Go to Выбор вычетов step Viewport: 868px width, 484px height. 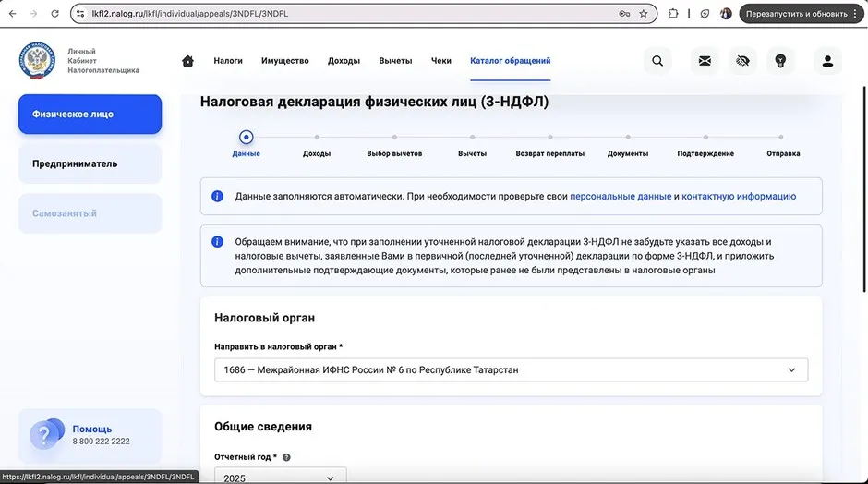[x=394, y=153]
